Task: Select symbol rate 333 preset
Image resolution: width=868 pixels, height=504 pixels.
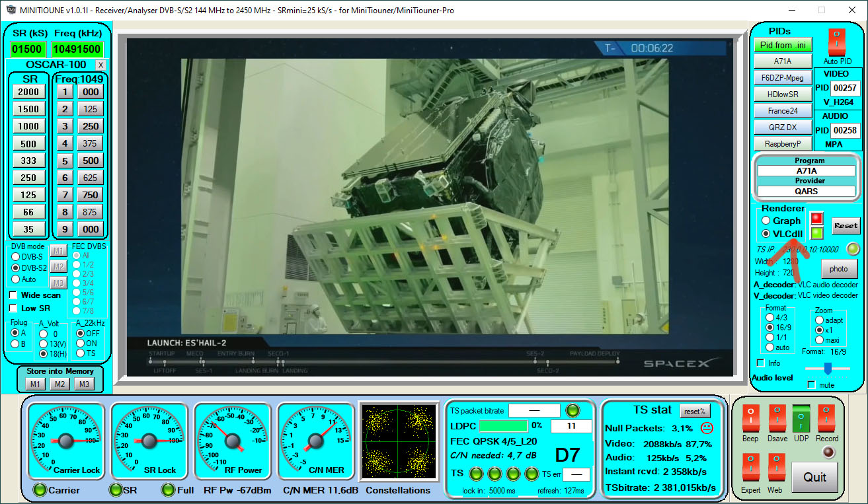Action: (28, 161)
